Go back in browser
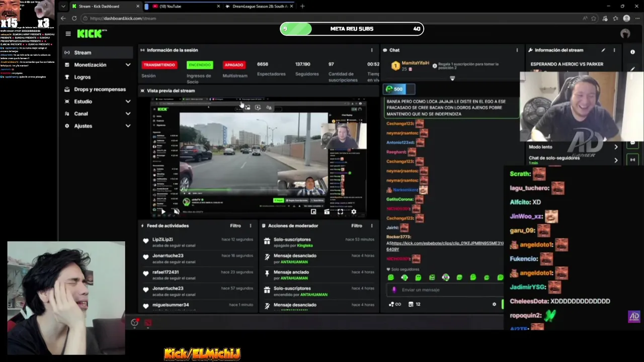Viewport: 644px width, 362px height. point(63,18)
